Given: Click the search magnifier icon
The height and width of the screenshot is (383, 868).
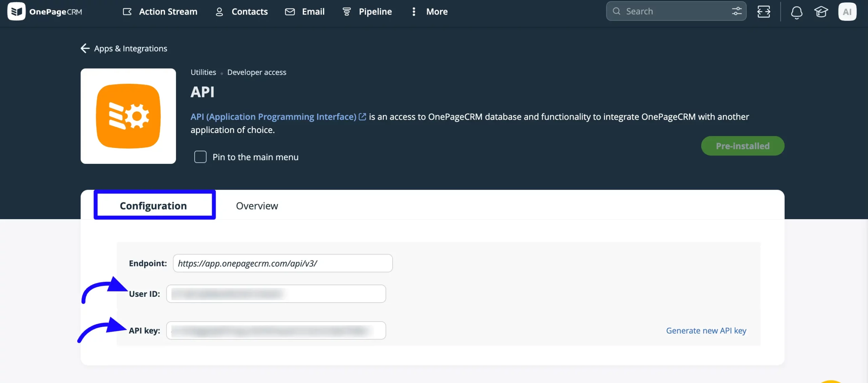Looking at the screenshot, I should (x=617, y=11).
